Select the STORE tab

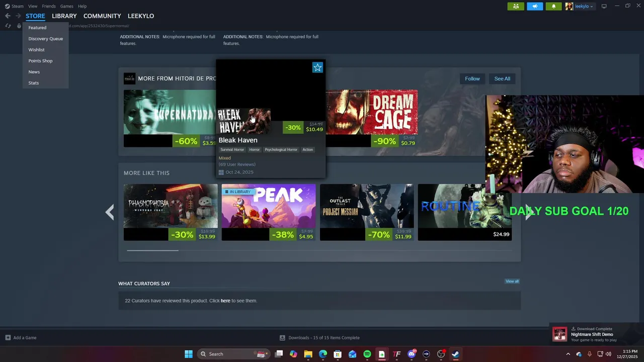pos(35,16)
